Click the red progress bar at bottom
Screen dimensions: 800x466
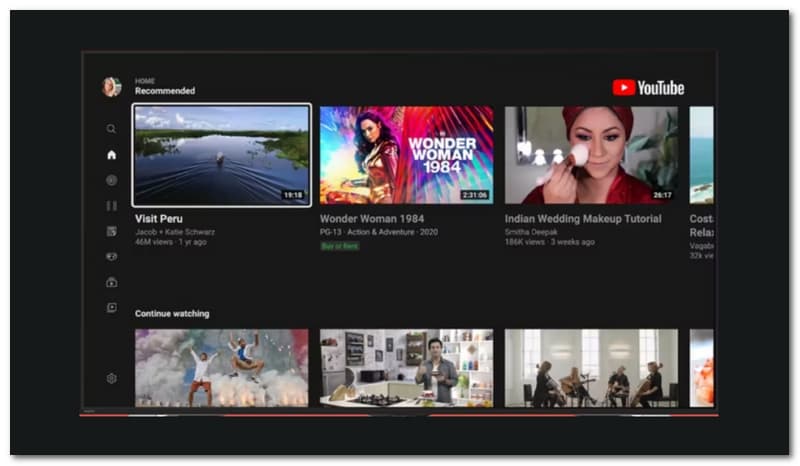tap(400, 414)
